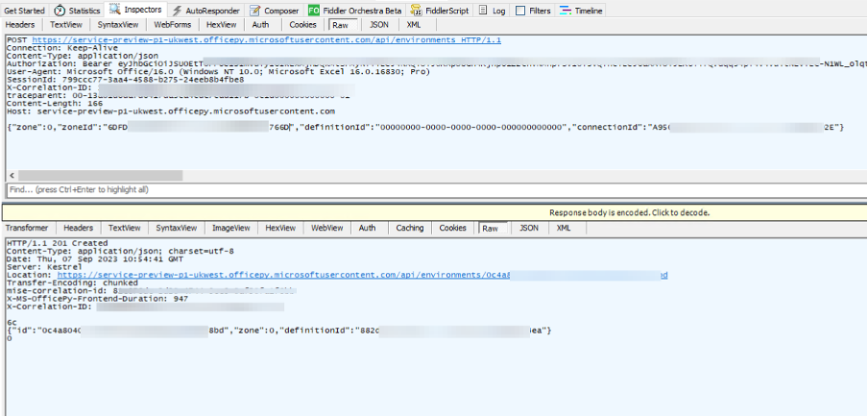Viewport: 868px width, 417px height.
Task: Click the FiddlerScript JS icon
Action: point(416,11)
